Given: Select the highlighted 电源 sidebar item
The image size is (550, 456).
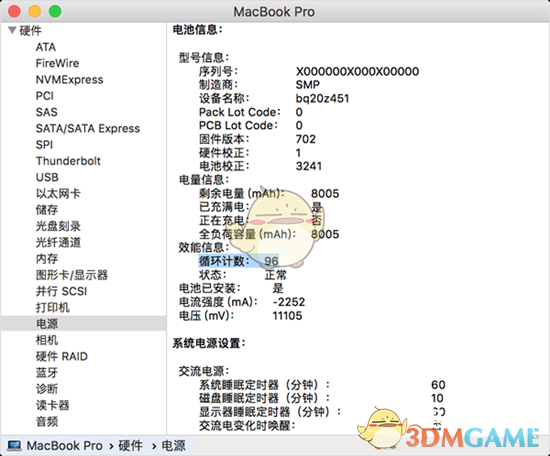Looking at the screenshot, I should coord(83,323).
